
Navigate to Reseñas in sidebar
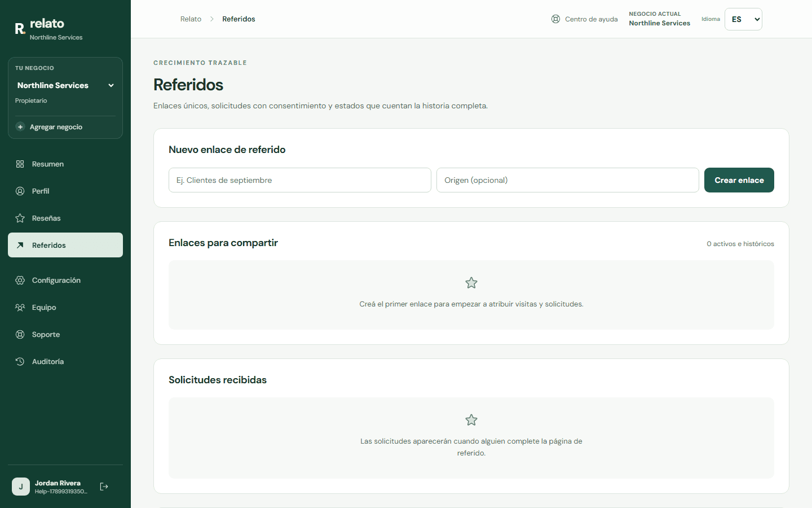click(x=65, y=218)
